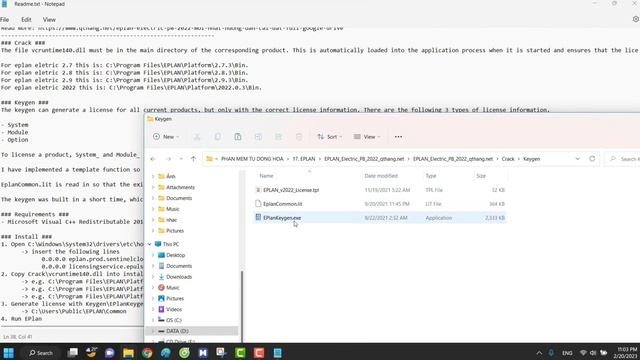
Task: Expand Documents folder under quick access
Action: pos(153,198)
